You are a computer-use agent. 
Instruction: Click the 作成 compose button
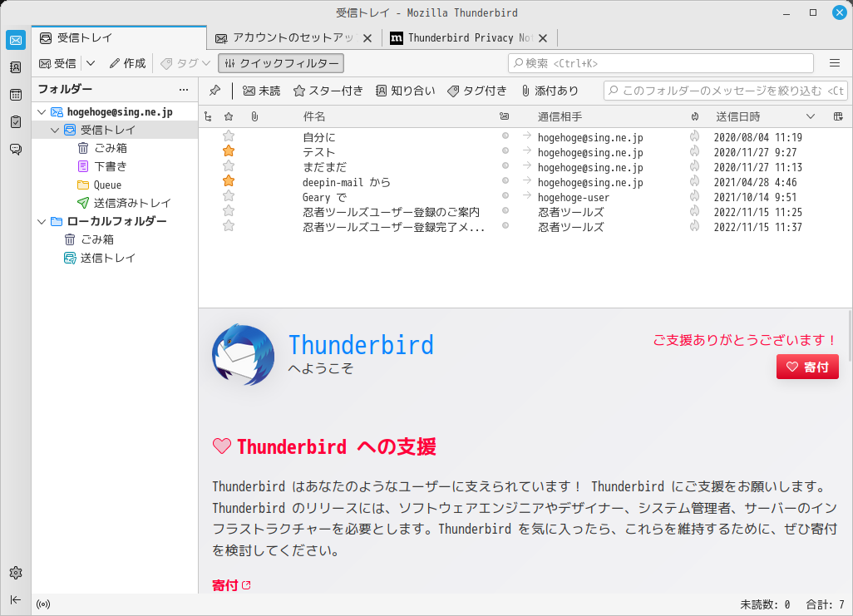127,63
